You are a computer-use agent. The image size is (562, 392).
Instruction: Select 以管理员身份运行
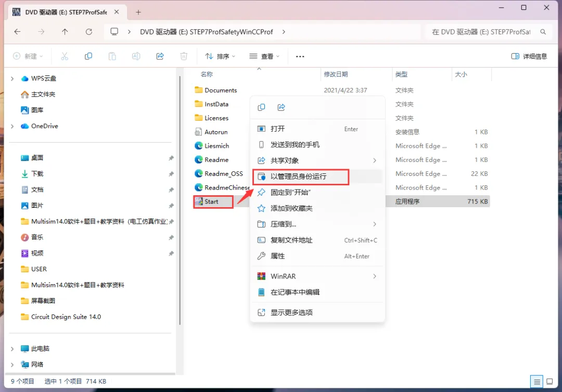tap(317, 176)
